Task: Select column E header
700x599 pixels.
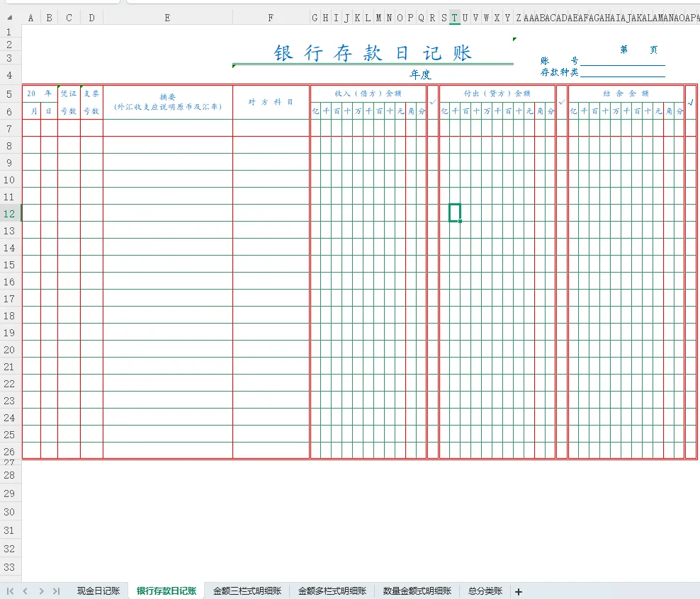Action: tap(167, 18)
